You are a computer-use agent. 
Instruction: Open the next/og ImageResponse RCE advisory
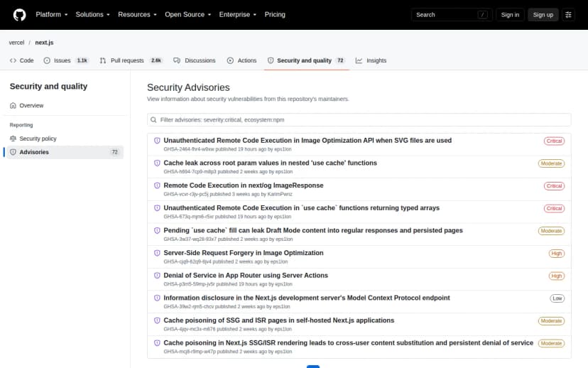(x=244, y=185)
